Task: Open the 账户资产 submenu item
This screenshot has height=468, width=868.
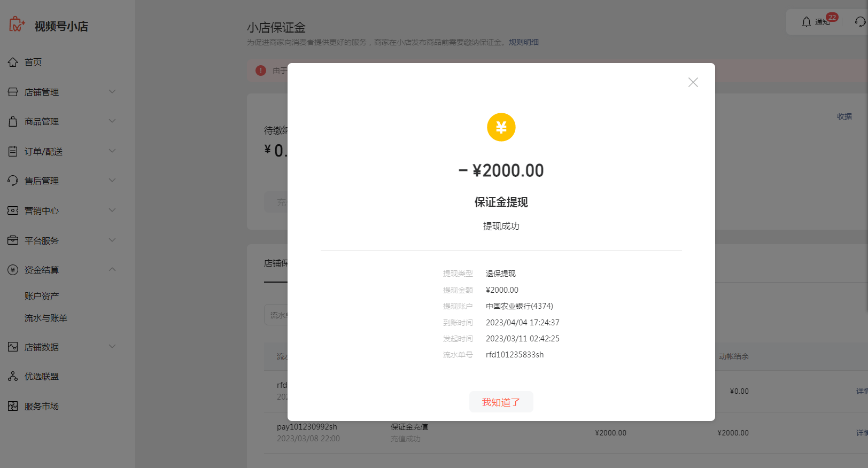Action: [42, 296]
